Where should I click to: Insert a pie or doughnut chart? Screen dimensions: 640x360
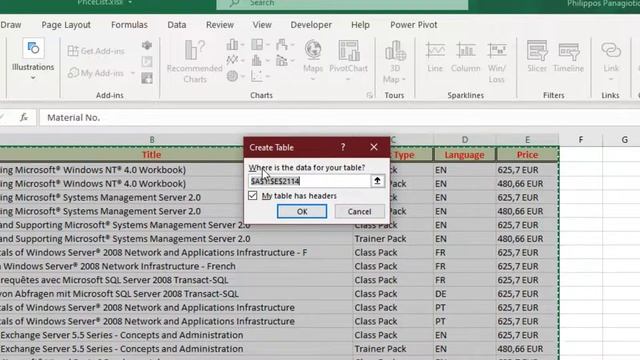[x=232, y=76]
